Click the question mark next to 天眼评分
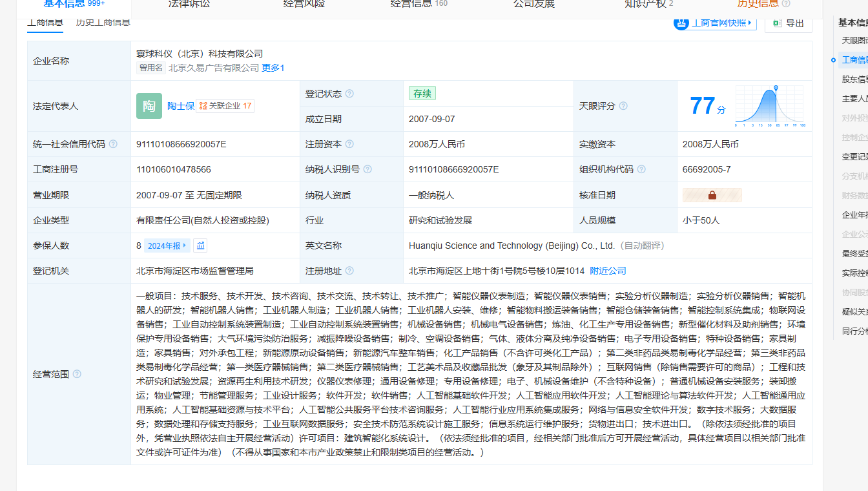 click(x=623, y=106)
